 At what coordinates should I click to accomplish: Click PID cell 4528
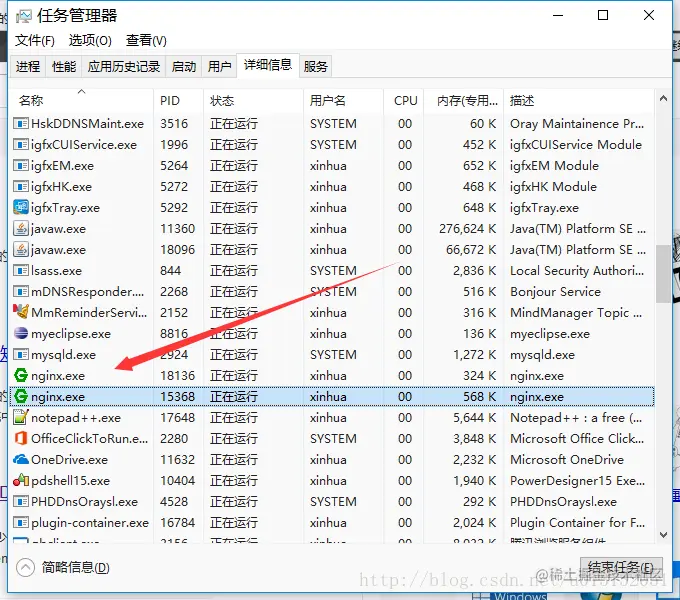coord(174,502)
